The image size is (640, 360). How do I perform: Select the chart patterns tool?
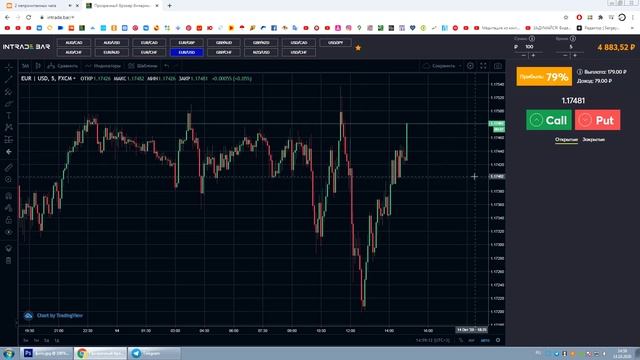(9, 127)
